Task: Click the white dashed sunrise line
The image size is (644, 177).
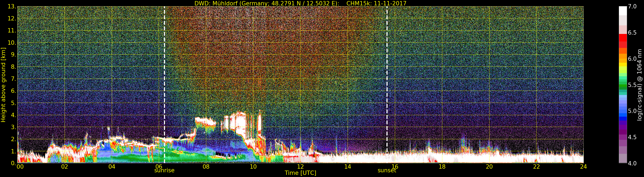Action: (x=164, y=85)
